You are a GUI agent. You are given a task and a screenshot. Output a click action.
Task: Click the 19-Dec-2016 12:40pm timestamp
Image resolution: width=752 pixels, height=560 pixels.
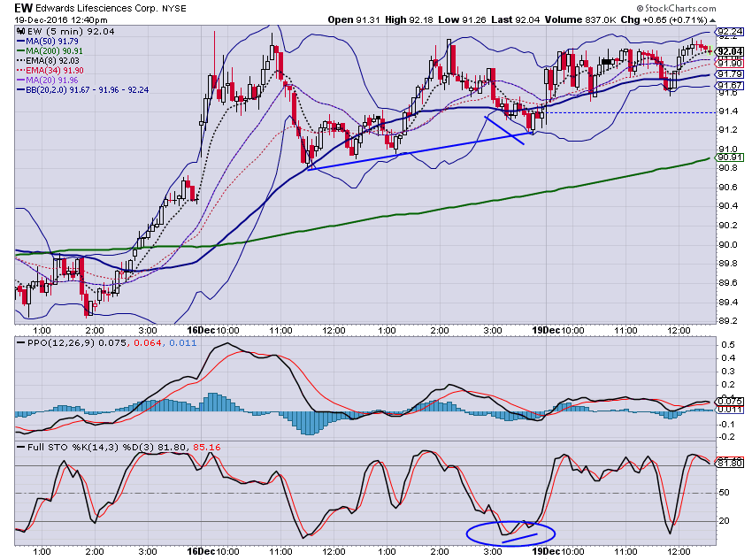(61, 20)
